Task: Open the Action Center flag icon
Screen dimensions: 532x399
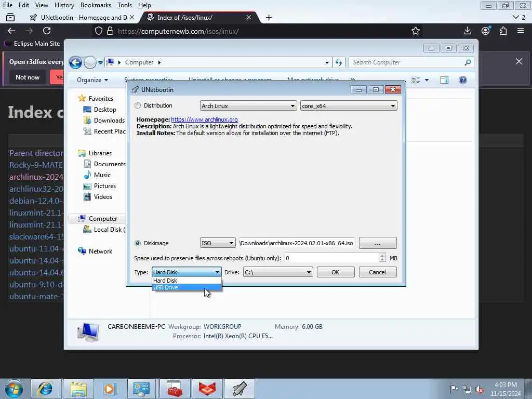Action: [x=454, y=389]
